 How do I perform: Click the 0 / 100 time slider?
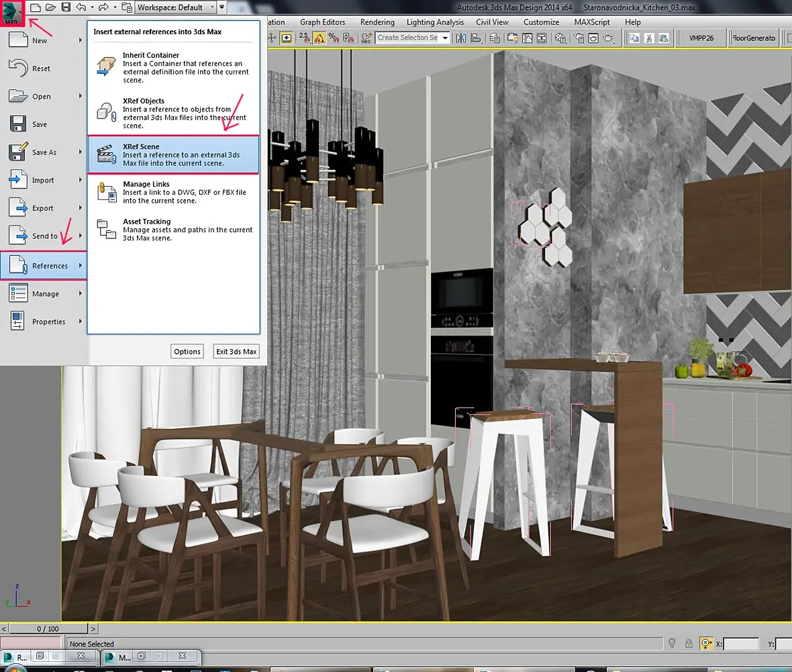[48, 628]
